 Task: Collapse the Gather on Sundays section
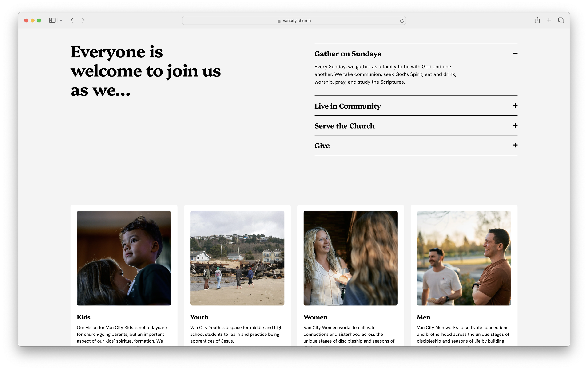click(x=515, y=53)
